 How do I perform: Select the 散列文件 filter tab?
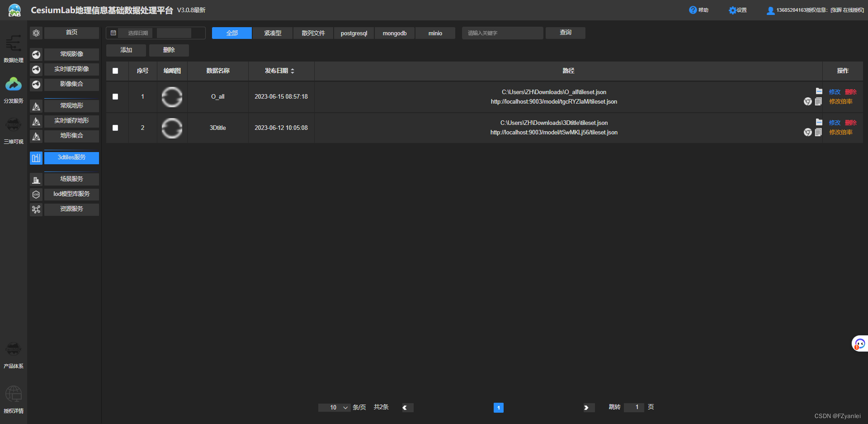[313, 33]
